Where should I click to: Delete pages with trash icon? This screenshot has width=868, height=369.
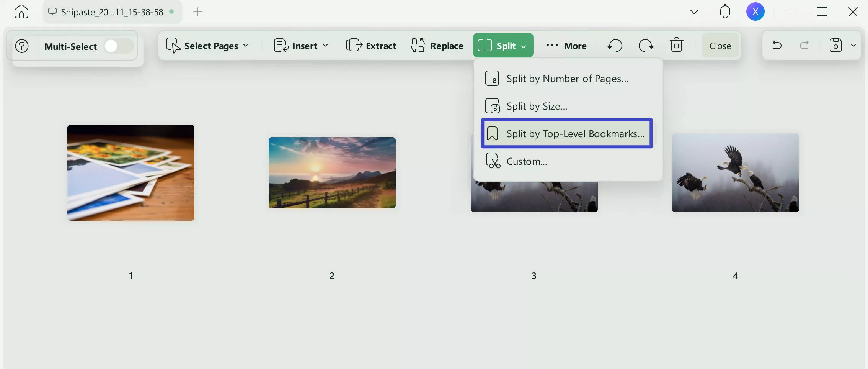[x=676, y=45]
